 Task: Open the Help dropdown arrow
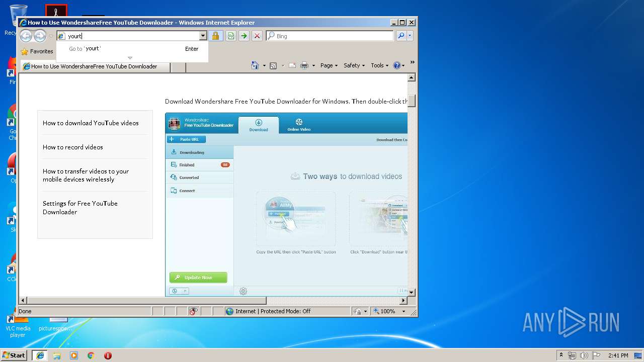point(404,65)
